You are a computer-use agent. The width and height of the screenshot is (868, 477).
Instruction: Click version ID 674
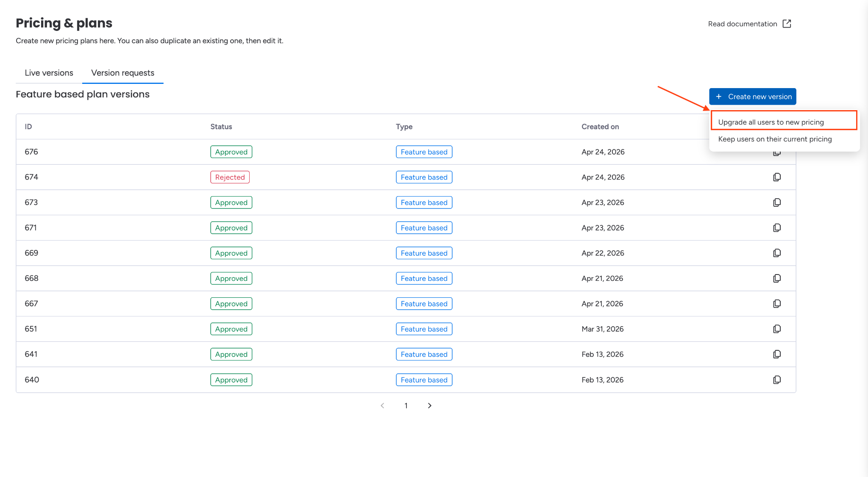(31, 177)
